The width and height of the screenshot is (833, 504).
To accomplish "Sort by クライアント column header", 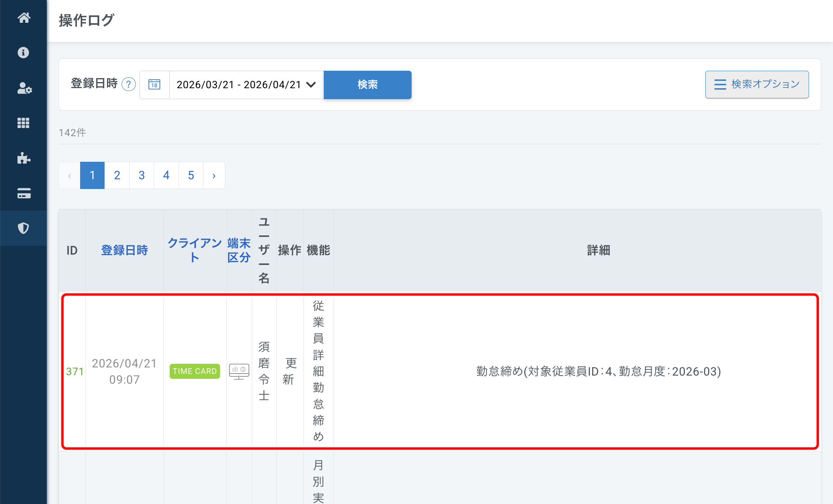I will (194, 250).
